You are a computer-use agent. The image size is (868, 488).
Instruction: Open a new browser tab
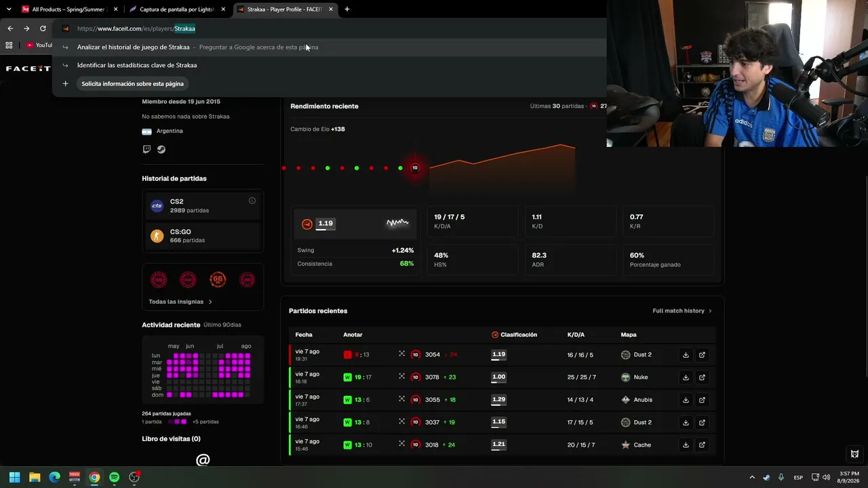(347, 9)
